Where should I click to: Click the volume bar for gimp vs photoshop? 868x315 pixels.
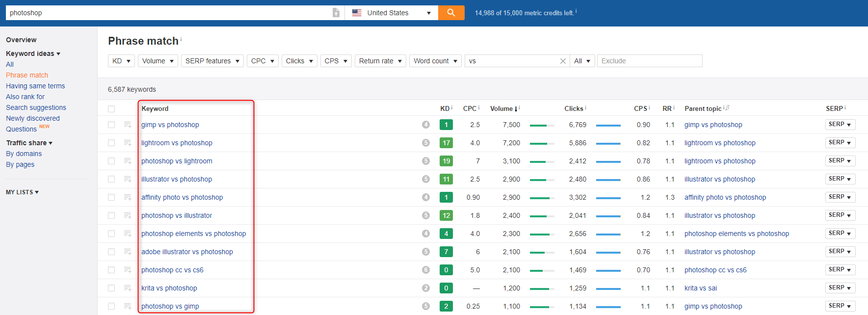(x=542, y=126)
